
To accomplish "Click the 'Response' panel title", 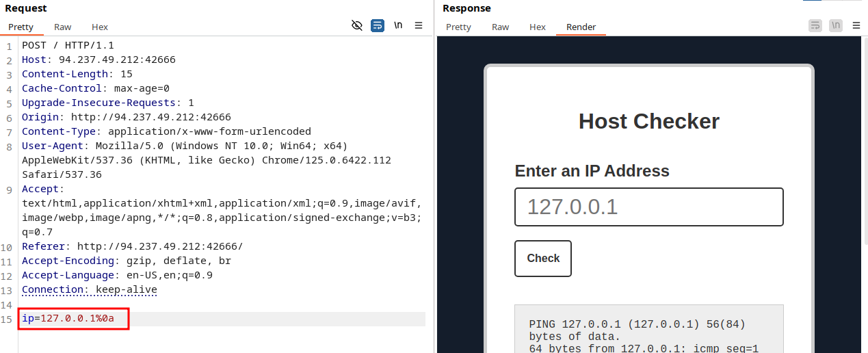I will pyautogui.click(x=466, y=8).
